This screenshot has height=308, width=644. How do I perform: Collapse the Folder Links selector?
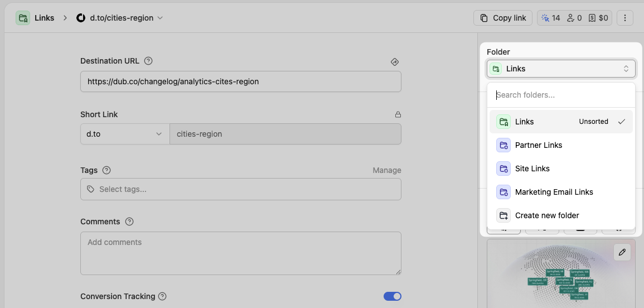coord(561,69)
